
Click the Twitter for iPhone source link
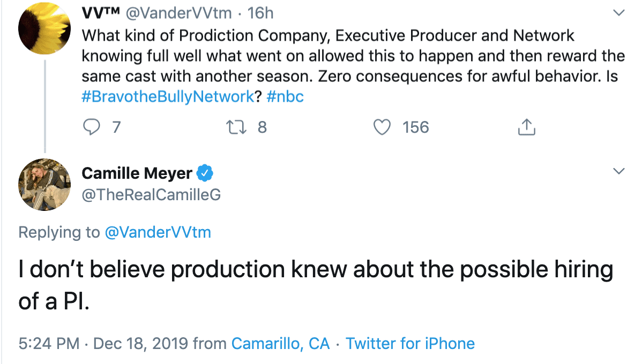click(410, 343)
